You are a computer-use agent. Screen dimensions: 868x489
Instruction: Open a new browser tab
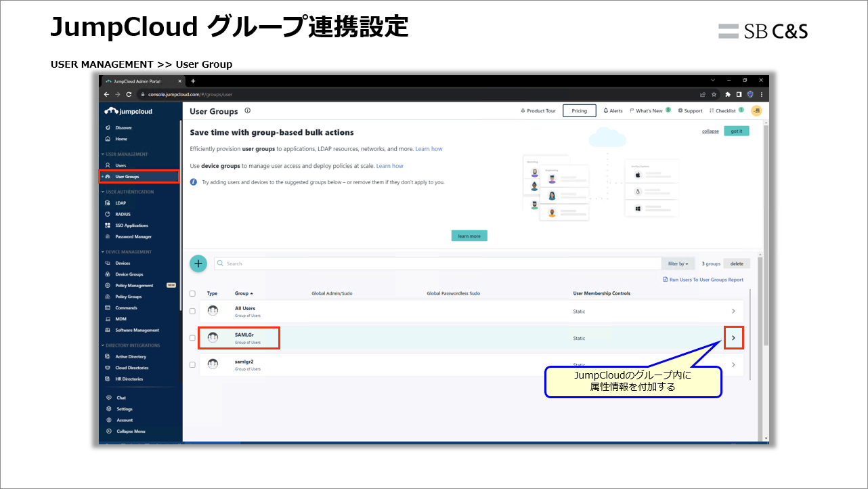193,81
